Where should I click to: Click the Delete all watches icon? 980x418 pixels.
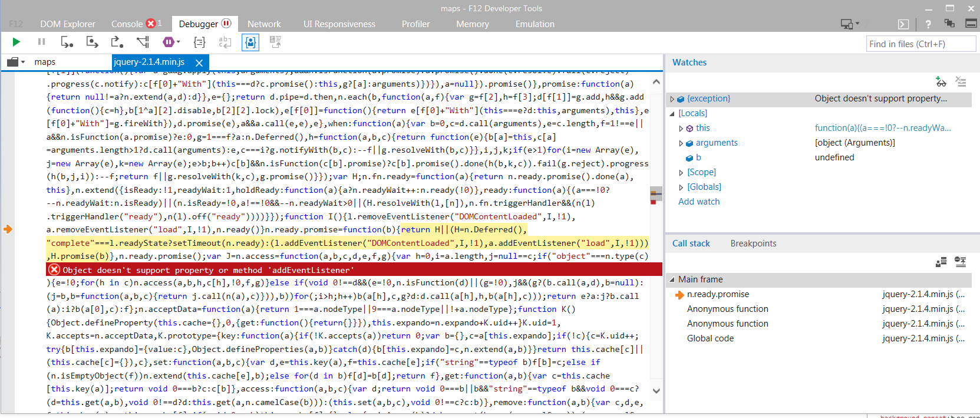coord(961,81)
